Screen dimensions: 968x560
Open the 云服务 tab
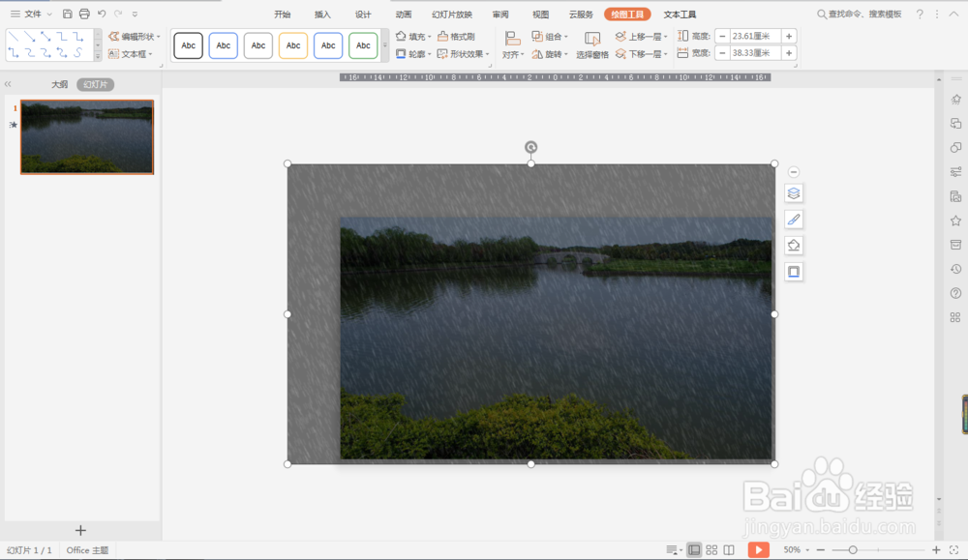[x=581, y=15]
